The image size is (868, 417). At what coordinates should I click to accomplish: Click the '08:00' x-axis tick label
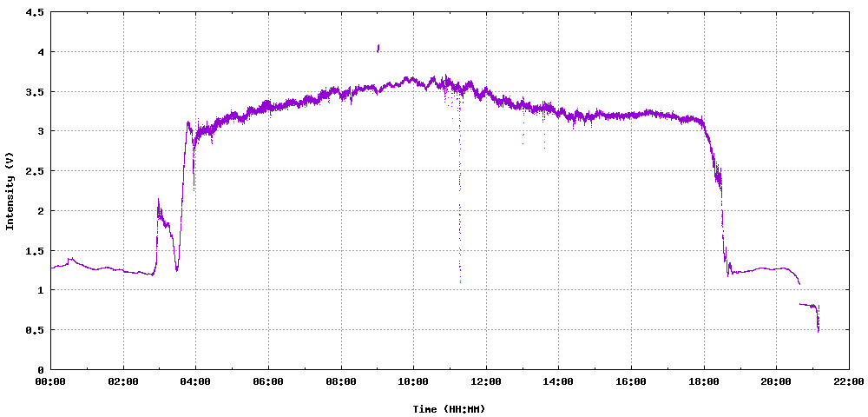click(341, 381)
